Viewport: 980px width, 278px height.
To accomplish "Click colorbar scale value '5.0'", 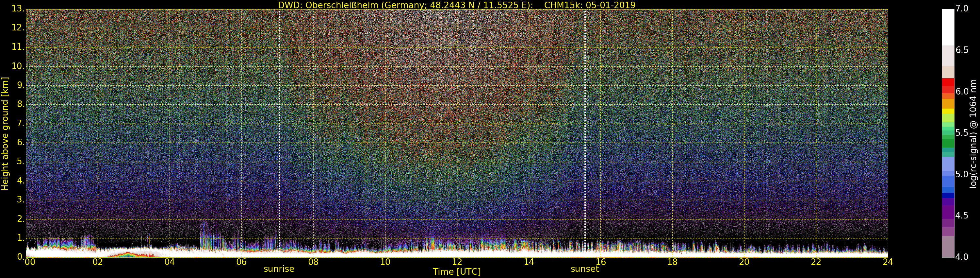I will (962, 174).
